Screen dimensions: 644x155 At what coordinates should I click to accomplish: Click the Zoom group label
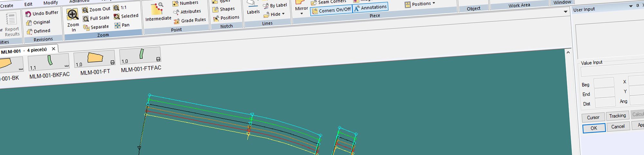click(x=103, y=35)
